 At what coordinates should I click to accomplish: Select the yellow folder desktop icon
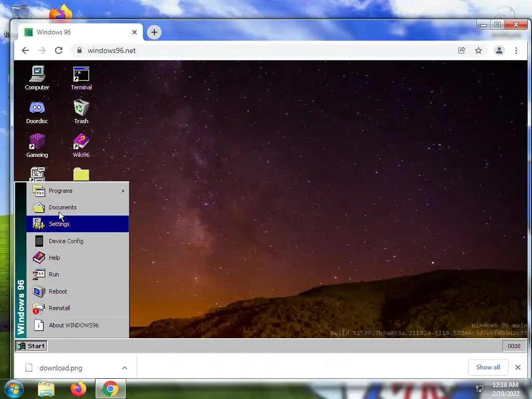pyautogui.click(x=81, y=175)
